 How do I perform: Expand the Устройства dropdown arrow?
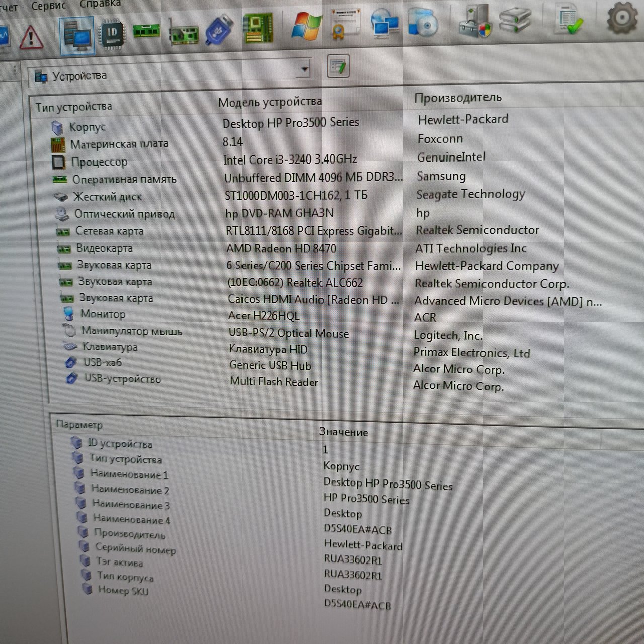click(x=304, y=69)
